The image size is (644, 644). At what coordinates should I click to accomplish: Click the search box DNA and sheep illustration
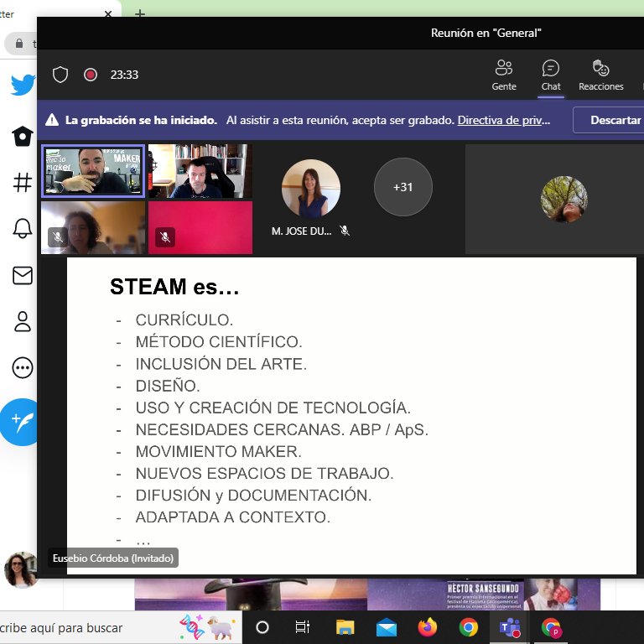click(x=207, y=627)
